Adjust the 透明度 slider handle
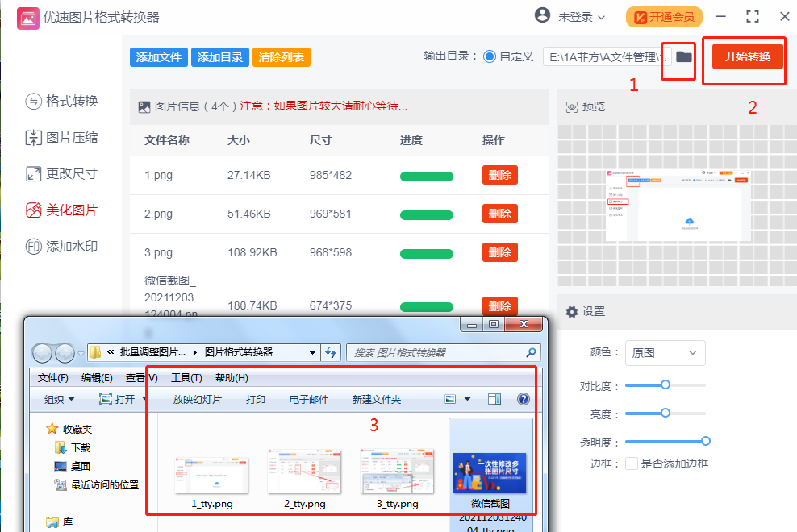797x532 pixels. [x=706, y=441]
